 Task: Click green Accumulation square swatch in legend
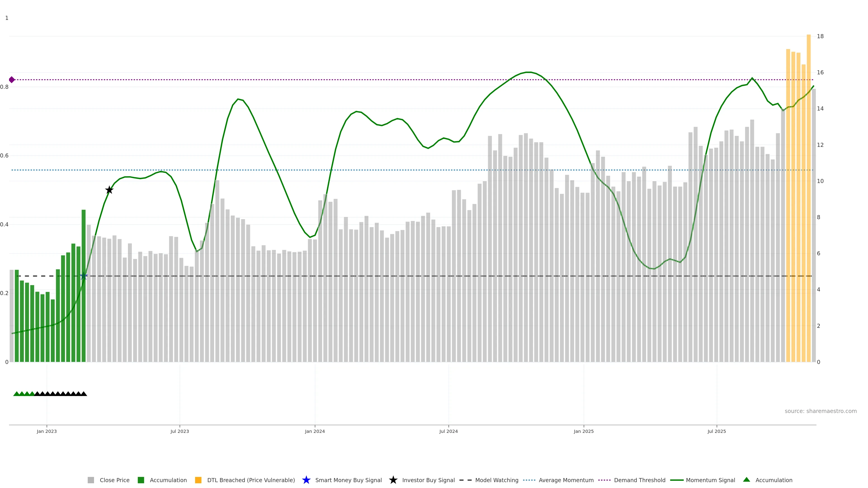[141, 480]
